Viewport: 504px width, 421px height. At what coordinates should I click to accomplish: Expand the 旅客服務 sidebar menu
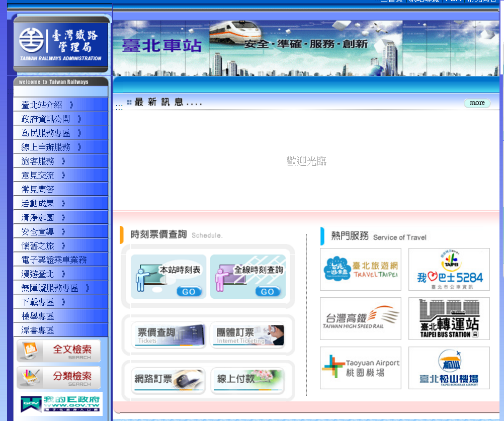point(43,161)
